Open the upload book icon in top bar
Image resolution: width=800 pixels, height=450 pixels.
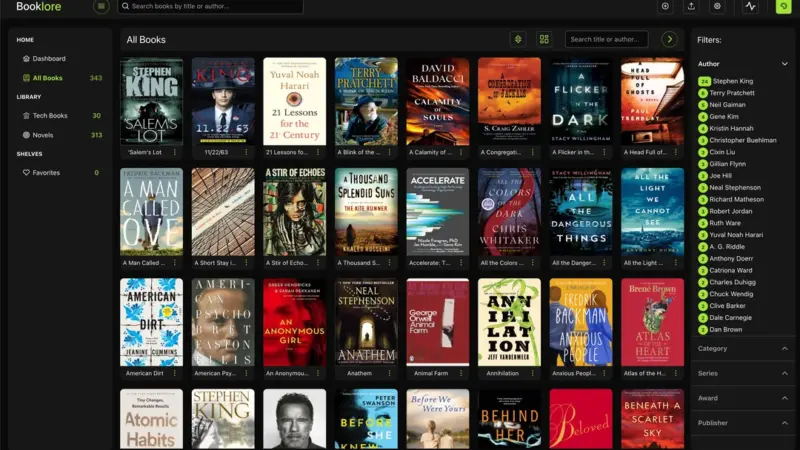(691, 6)
